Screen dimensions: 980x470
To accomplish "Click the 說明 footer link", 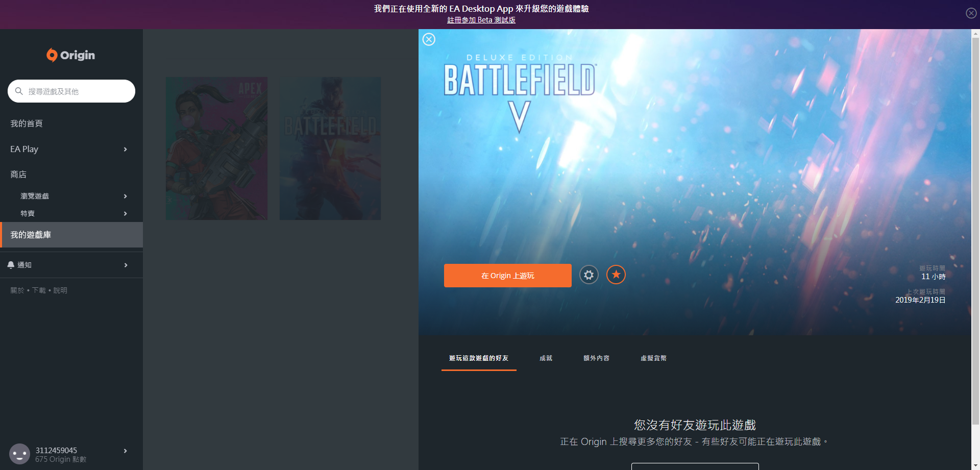I will click(x=60, y=290).
